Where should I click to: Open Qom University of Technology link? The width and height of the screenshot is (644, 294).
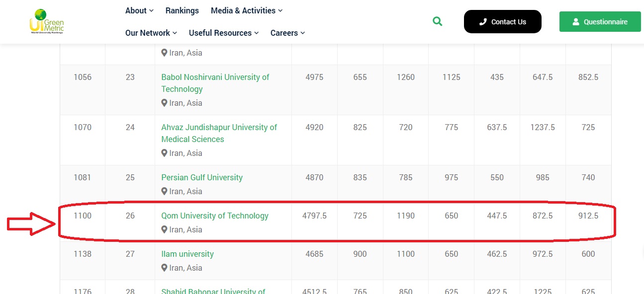215,216
